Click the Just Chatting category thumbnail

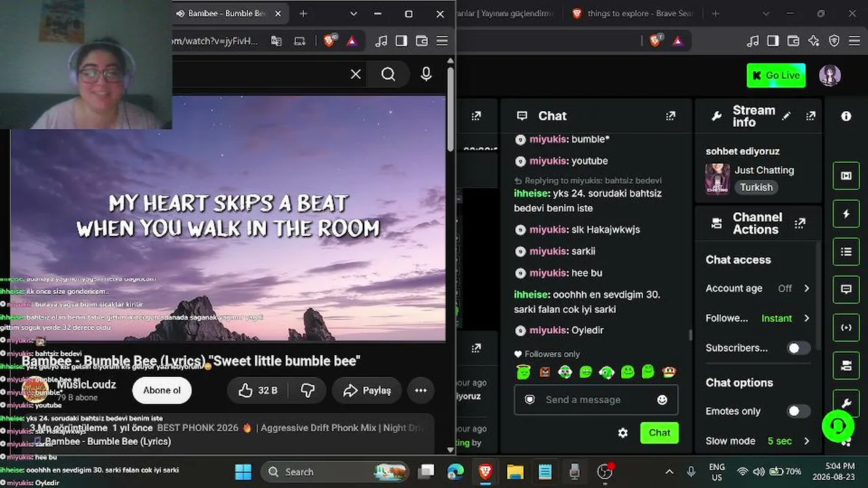pos(717,178)
